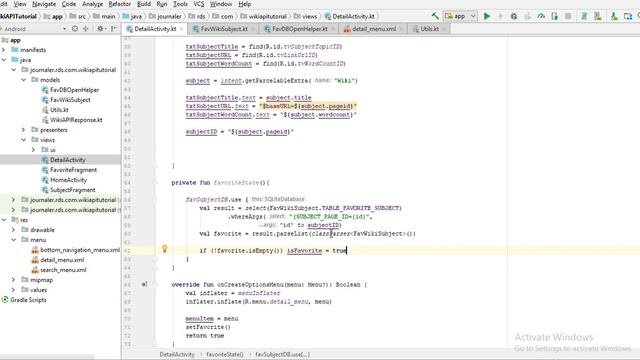Collapse the views package
The image size is (640, 360).
23,140
